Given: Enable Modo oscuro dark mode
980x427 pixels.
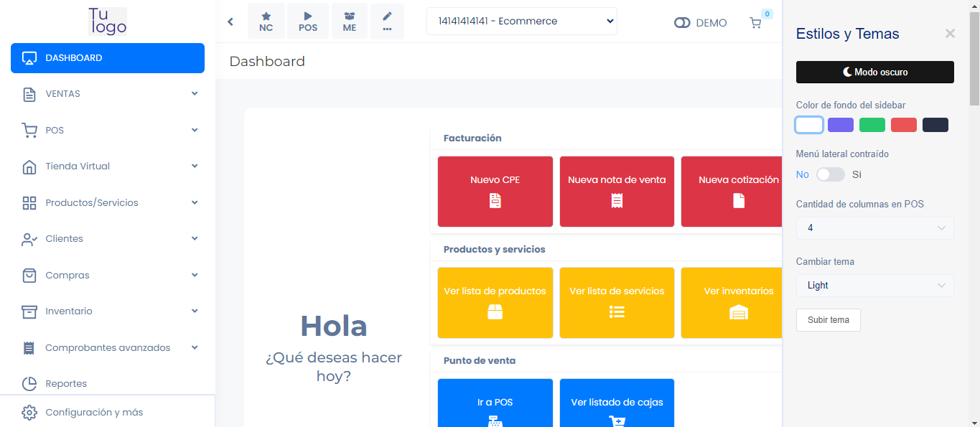Looking at the screenshot, I should [875, 72].
